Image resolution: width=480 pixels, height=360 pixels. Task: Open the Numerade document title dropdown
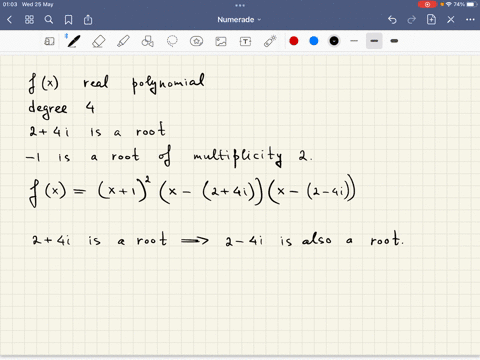point(239,20)
